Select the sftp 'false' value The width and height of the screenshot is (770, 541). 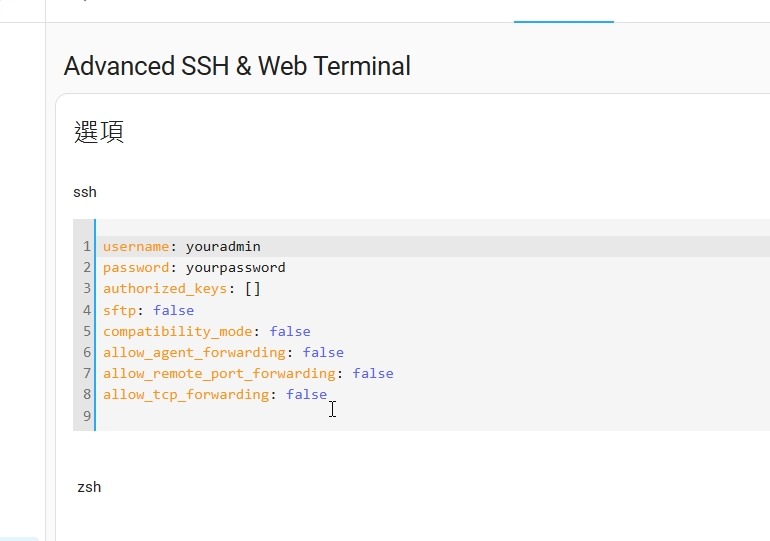click(x=173, y=310)
